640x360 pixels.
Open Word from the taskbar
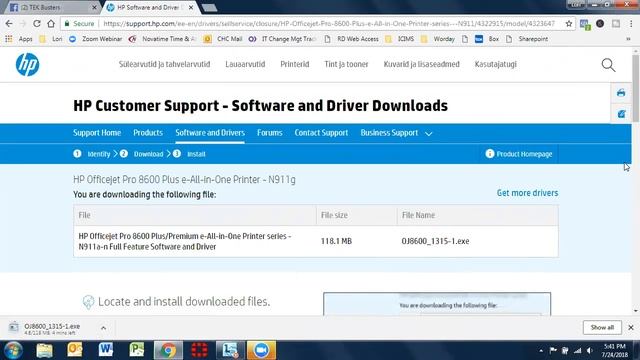[106, 350]
